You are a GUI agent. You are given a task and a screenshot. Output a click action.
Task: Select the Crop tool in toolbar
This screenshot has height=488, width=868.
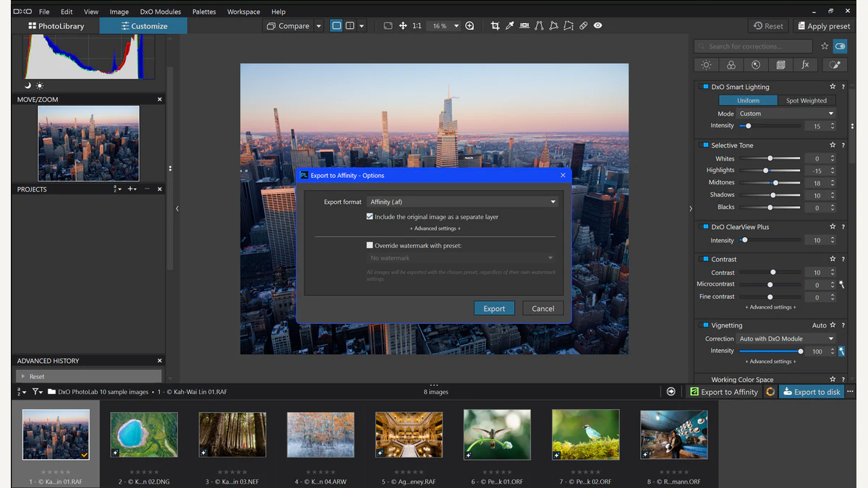click(495, 25)
